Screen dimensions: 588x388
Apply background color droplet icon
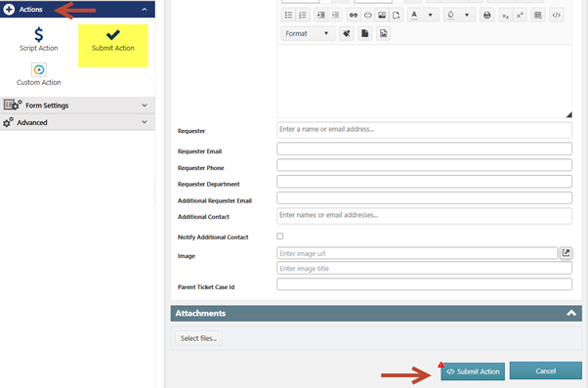[x=450, y=15]
